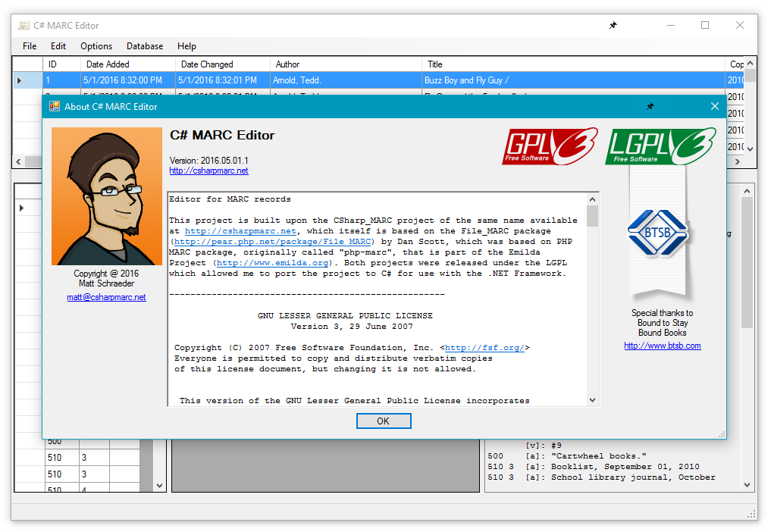The image size is (771, 532).
Task: Open the http://www.emilda.org link
Action: point(272,262)
